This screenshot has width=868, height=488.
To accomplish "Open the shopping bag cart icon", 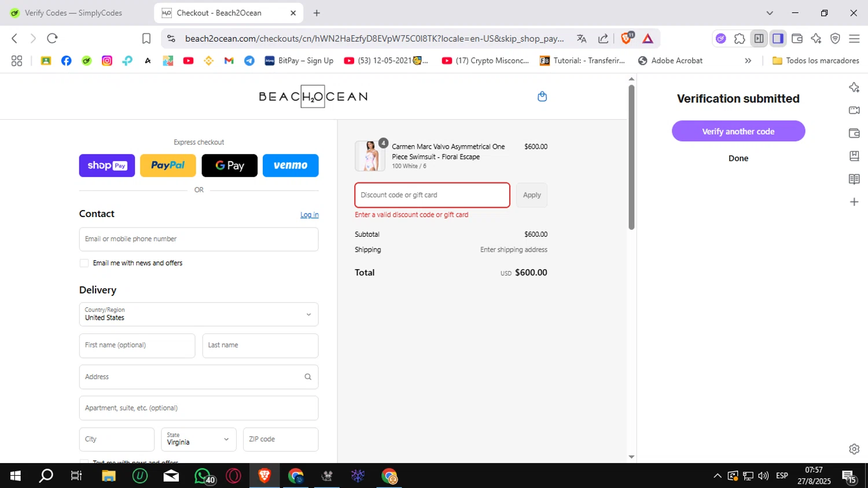I will pos(542,97).
